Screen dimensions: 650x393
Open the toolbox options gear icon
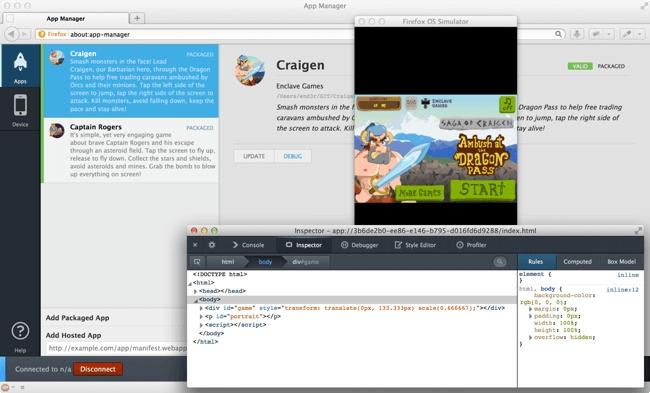click(x=212, y=245)
